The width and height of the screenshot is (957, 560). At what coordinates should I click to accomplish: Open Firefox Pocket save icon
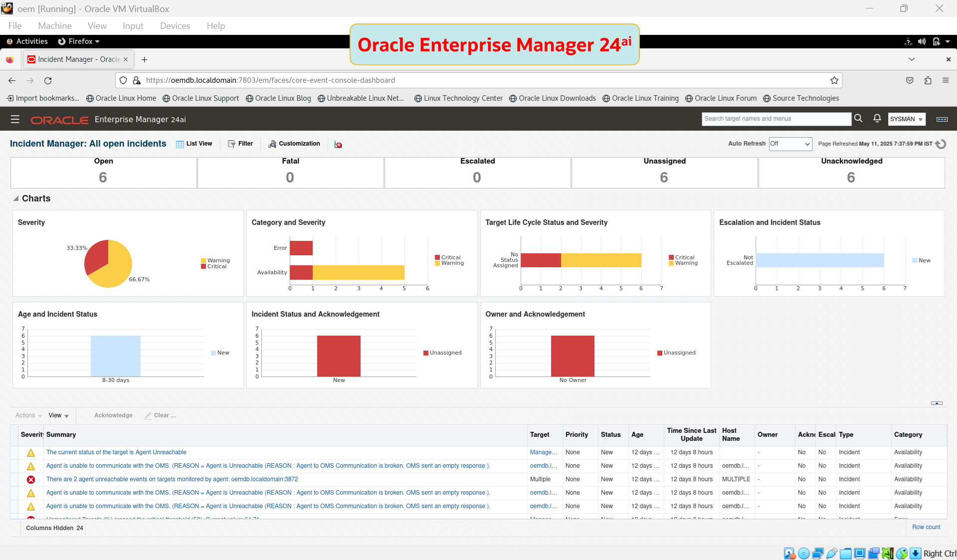click(910, 80)
